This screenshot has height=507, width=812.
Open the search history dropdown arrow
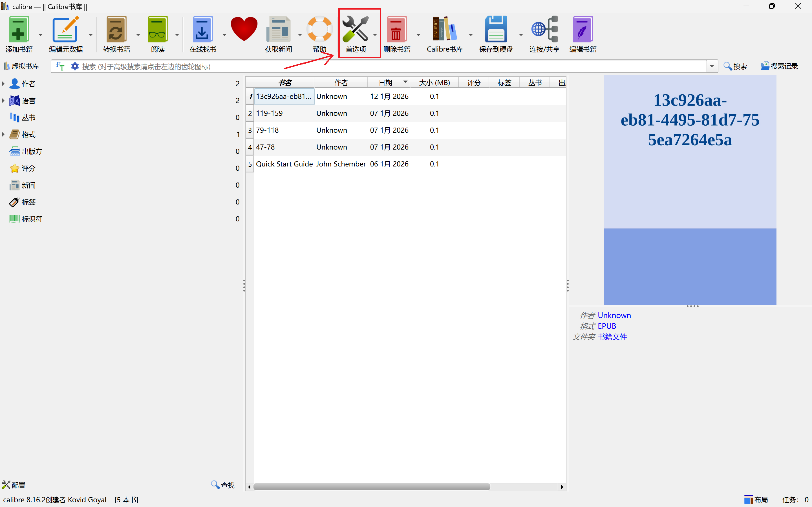[x=712, y=66]
